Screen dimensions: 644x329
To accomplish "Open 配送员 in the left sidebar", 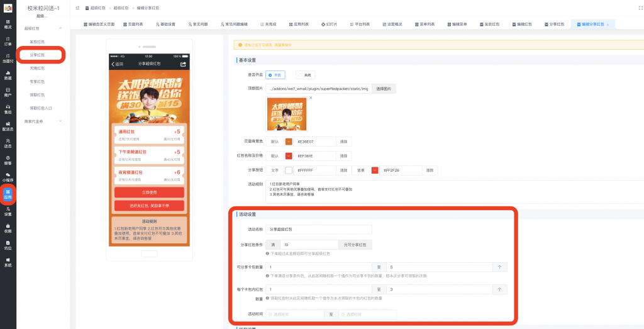I will [x=8, y=126].
